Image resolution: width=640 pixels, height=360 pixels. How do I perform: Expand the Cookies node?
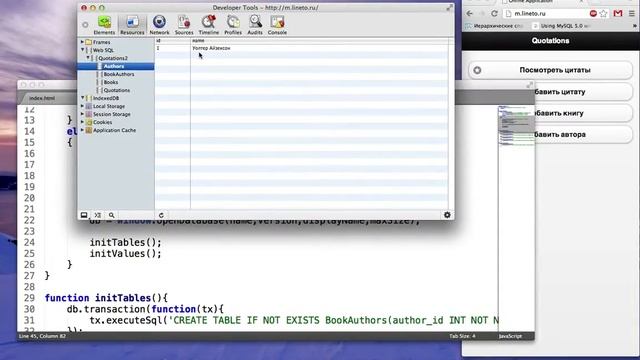pos(82,122)
